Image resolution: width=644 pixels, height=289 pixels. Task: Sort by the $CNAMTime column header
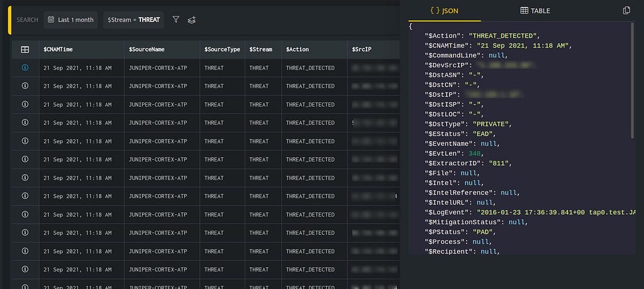coord(58,49)
